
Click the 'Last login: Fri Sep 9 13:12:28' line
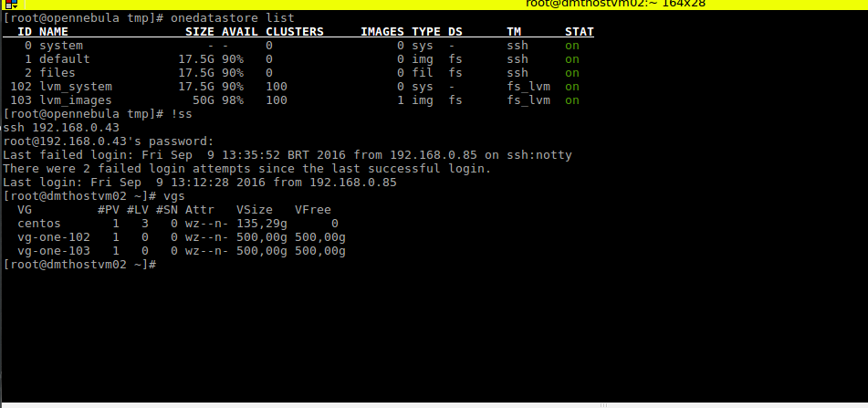[200, 183]
